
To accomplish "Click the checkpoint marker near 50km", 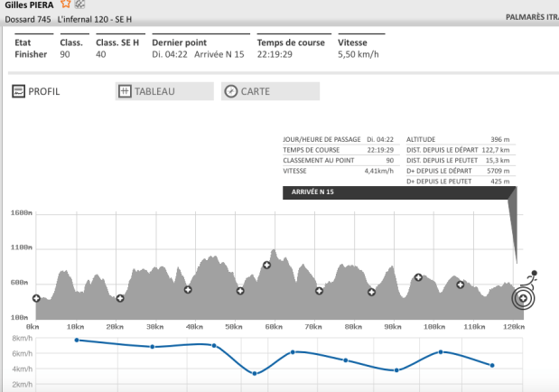I will click(240, 291).
